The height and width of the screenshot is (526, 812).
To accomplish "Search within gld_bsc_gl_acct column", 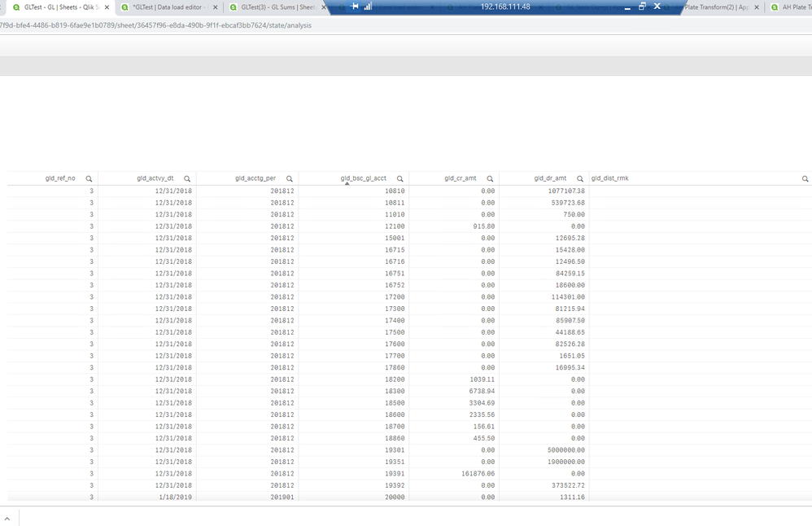I will [x=399, y=179].
